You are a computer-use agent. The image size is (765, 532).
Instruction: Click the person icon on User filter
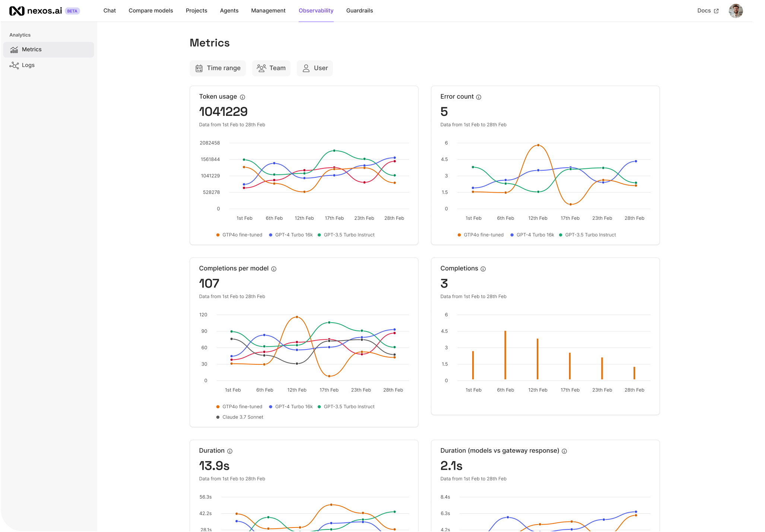(x=306, y=68)
